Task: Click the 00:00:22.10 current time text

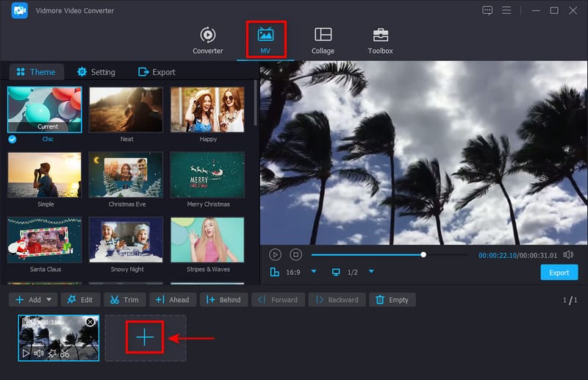Action: point(498,256)
